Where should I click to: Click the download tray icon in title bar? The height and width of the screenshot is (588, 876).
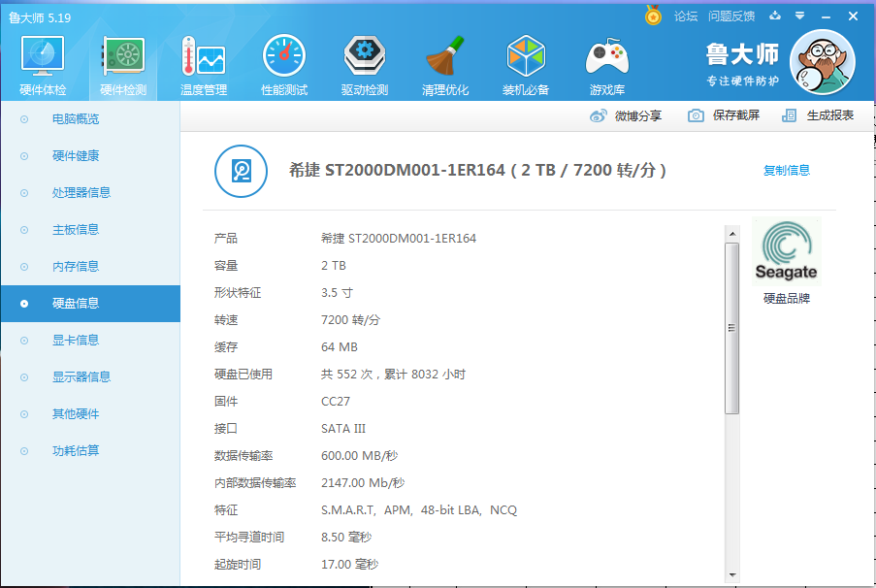pos(775,16)
